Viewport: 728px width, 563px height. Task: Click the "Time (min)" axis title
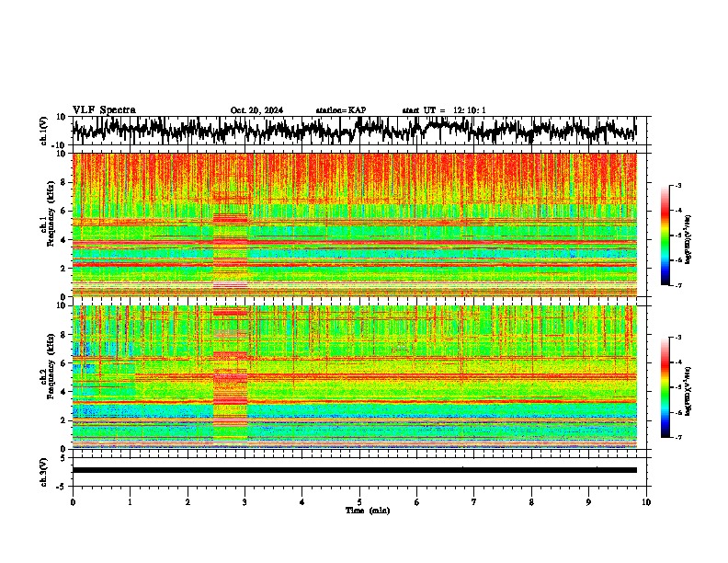(x=368, y=511)
